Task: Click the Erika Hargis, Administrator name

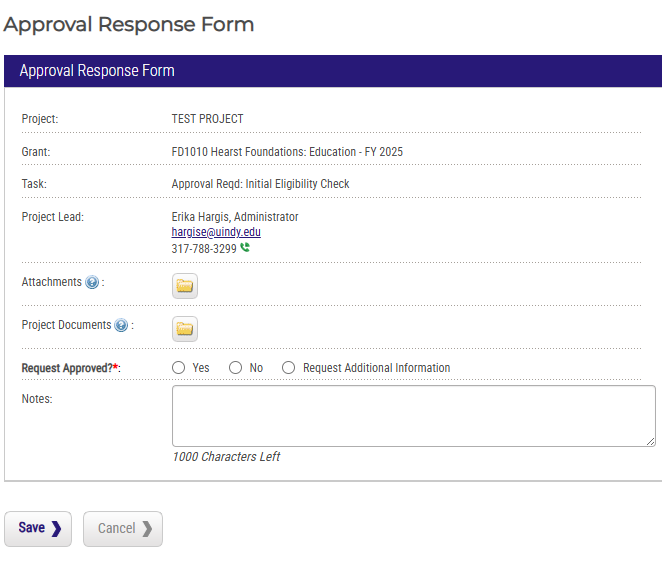Action: click(235, 217)
